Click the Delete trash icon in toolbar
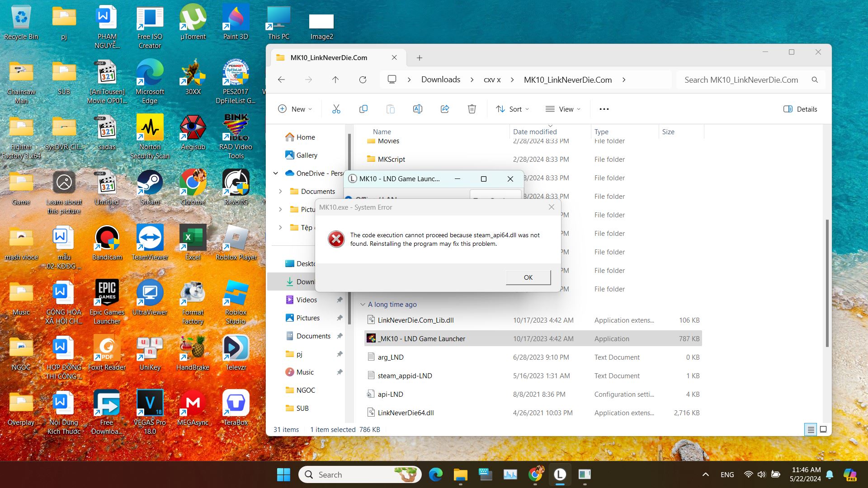Viewport: 868px width, 488px height. 472,109
